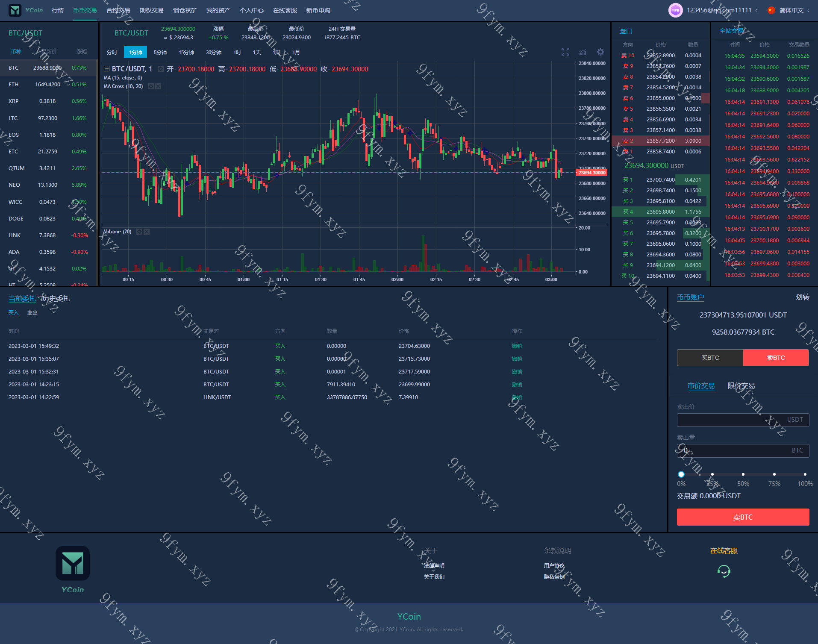Select 限价交易 order type
This screenshot has width=818, height=644.
[741, 386]
